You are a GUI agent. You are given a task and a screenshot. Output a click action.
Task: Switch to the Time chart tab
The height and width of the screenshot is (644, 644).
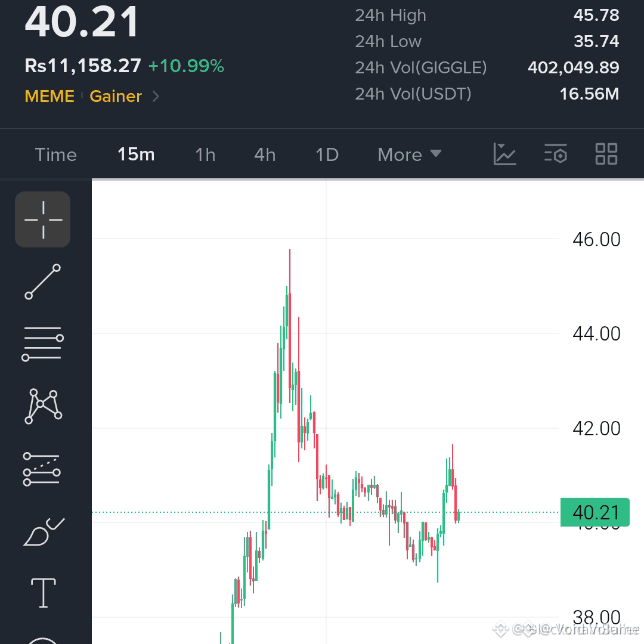pos(56,155)
